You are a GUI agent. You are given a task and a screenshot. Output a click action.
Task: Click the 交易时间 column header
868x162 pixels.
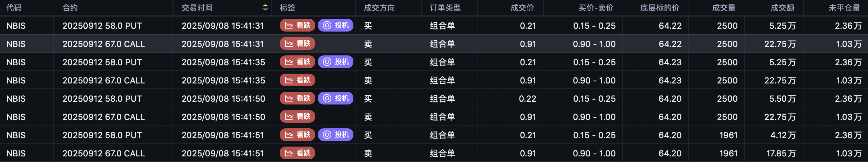coord(197,8)
